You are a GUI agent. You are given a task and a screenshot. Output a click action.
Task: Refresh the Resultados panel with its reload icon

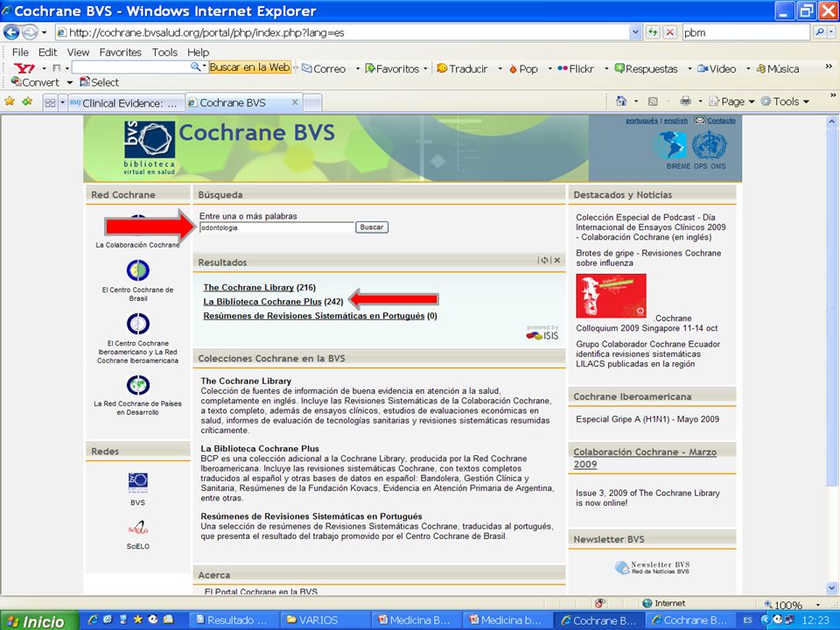pyautogui.click(x=545, y=261)
